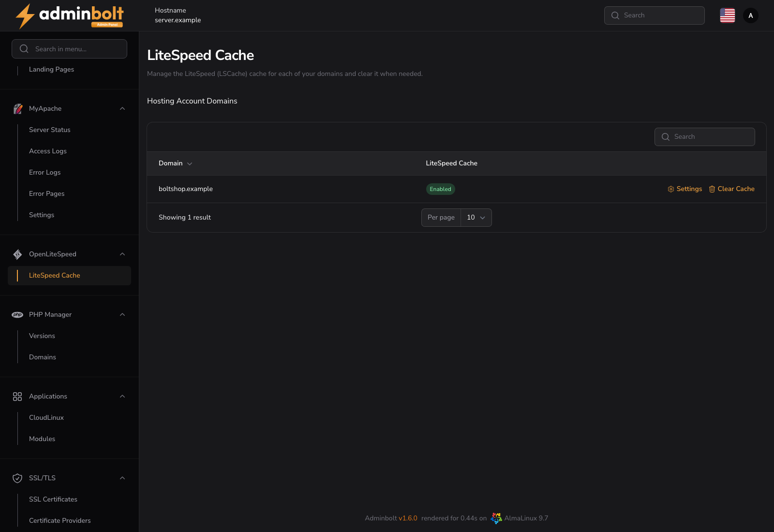
Task: Click the OpenLiteSpeed section icon
Action: click(17, 254)
